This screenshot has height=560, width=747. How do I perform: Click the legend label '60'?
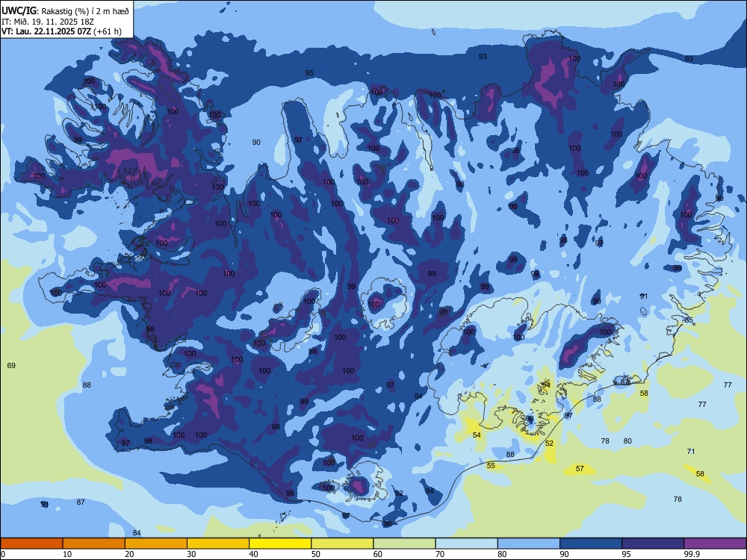[378, 554]
